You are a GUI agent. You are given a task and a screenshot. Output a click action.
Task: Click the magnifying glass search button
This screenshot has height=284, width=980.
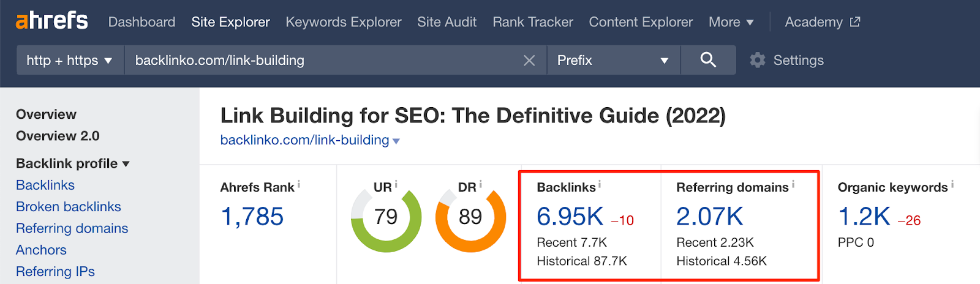(708, 60)
